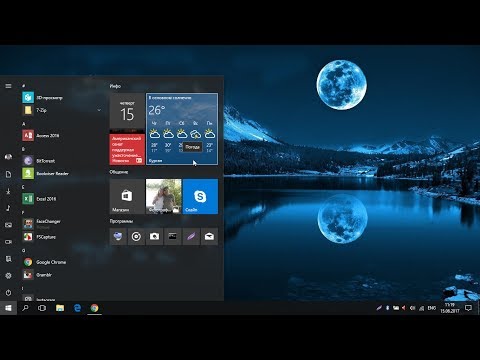Open Pictures from the Start sidebar
This screenshot has width=480, height=360.
[8, 225]
